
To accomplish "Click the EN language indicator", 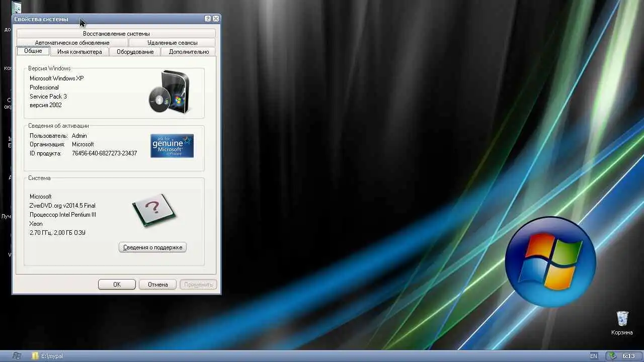I will [x=594, y=356].
